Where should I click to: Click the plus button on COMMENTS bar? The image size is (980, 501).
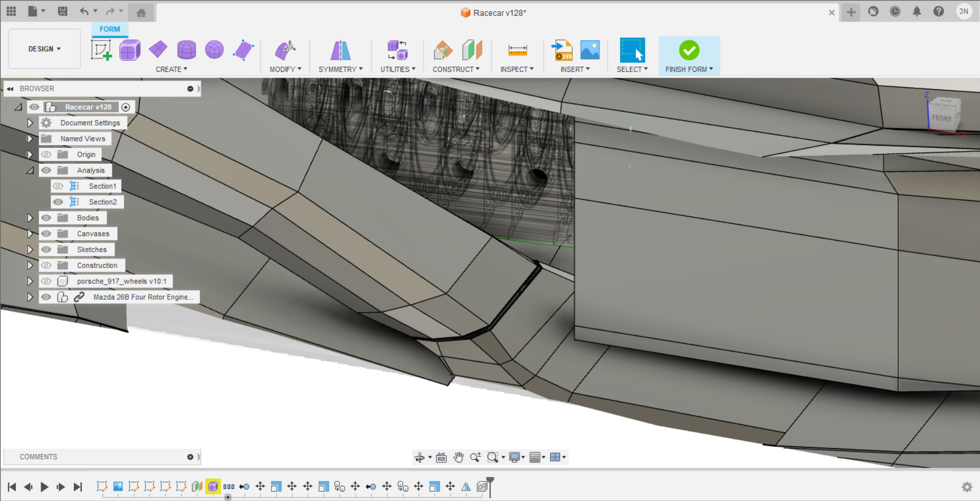[190, 457]
